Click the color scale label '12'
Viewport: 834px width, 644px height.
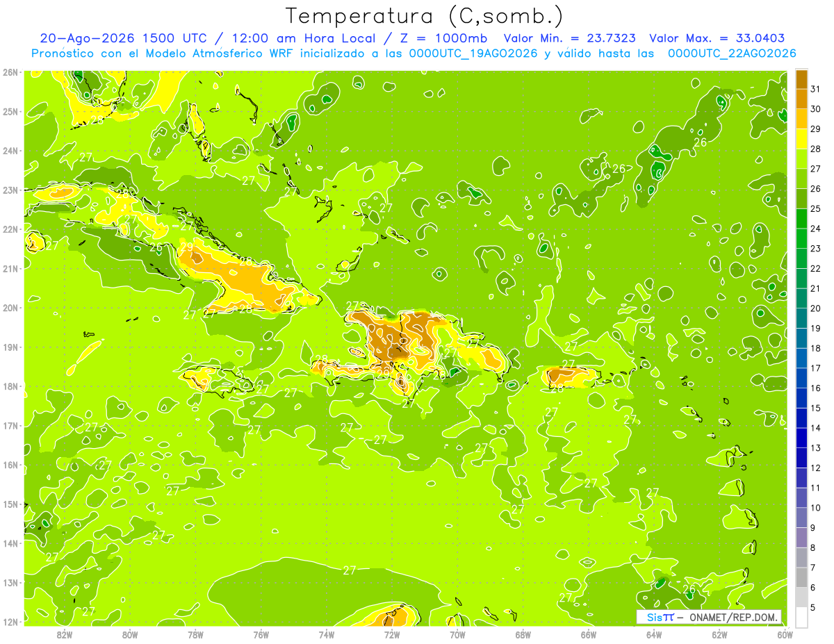[816, 468]
